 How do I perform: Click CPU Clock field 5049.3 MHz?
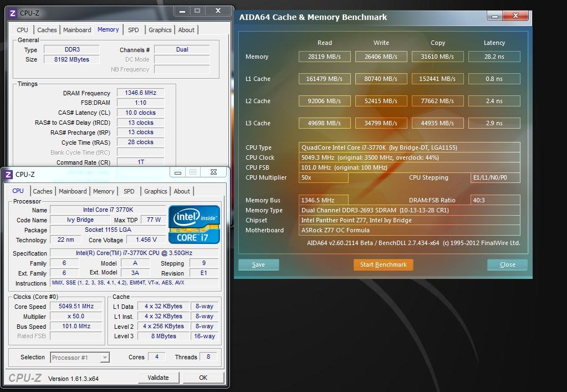click(x=410, y=157)
